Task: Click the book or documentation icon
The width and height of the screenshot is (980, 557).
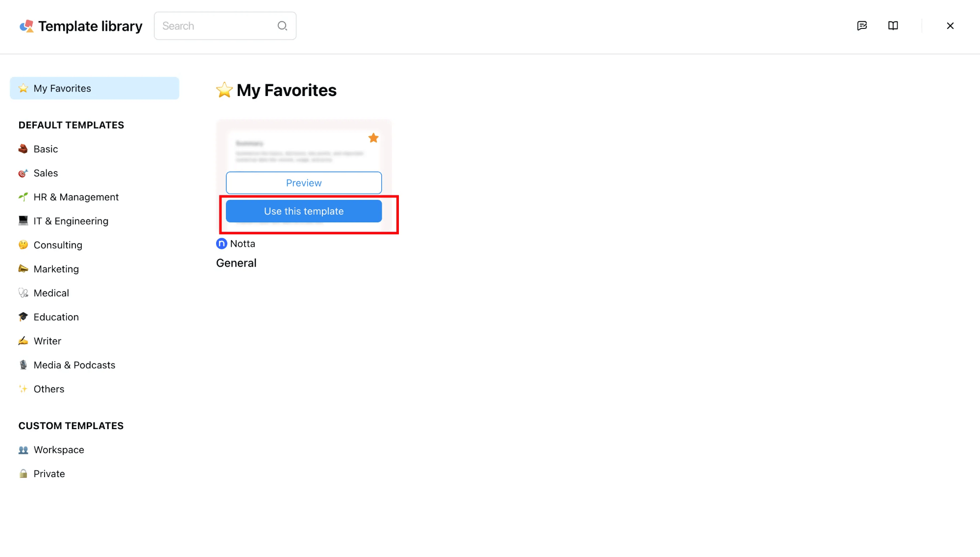Action: [893, 25]
